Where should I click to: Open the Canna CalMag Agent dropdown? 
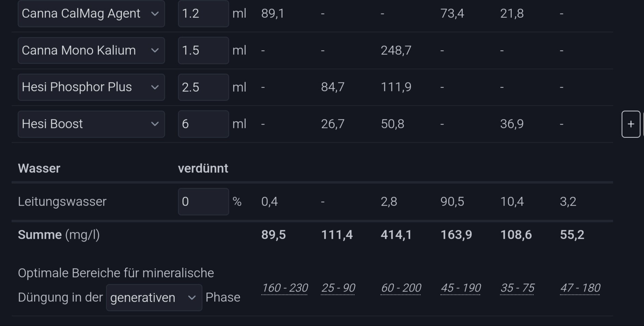coord(91,14)
